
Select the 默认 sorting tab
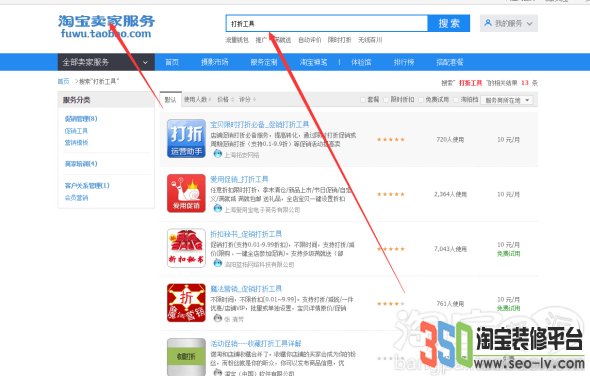(170, 99)
